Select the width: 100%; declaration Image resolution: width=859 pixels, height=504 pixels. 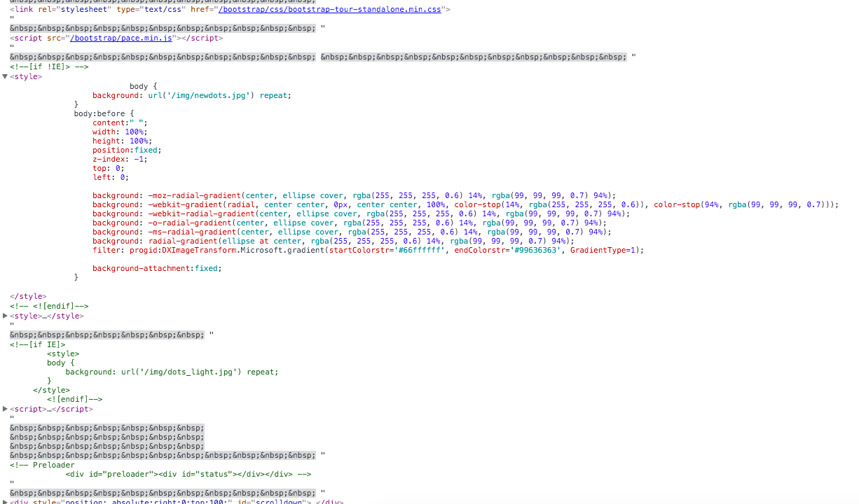[x=120, y=132]
